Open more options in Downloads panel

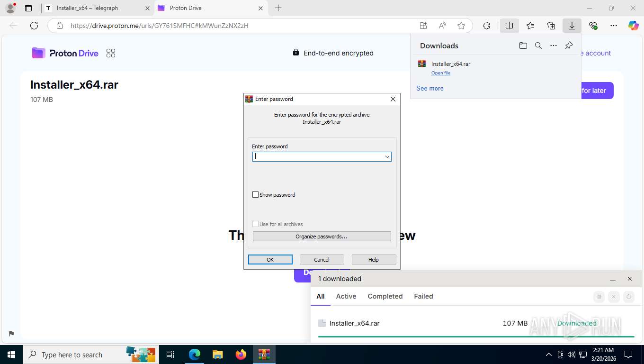(554, 45)
